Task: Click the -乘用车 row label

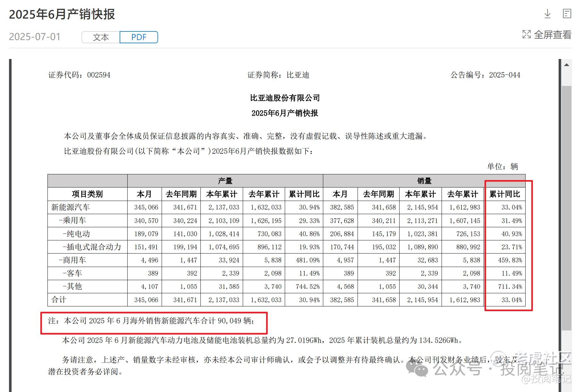Action: point(72,221)
